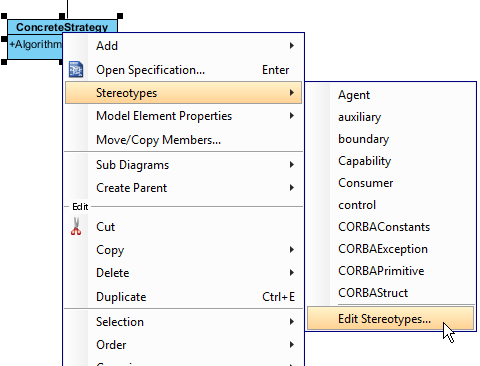480x366 pixels.
Task: Apply the CORBAException stereotype
Action: pyautogui.click(x=390, y=249)
